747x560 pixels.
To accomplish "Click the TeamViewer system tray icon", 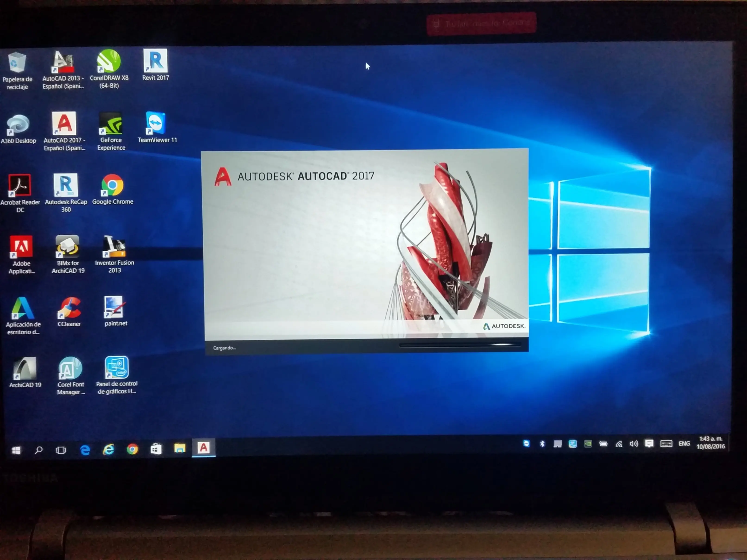I will pos(526,444).
